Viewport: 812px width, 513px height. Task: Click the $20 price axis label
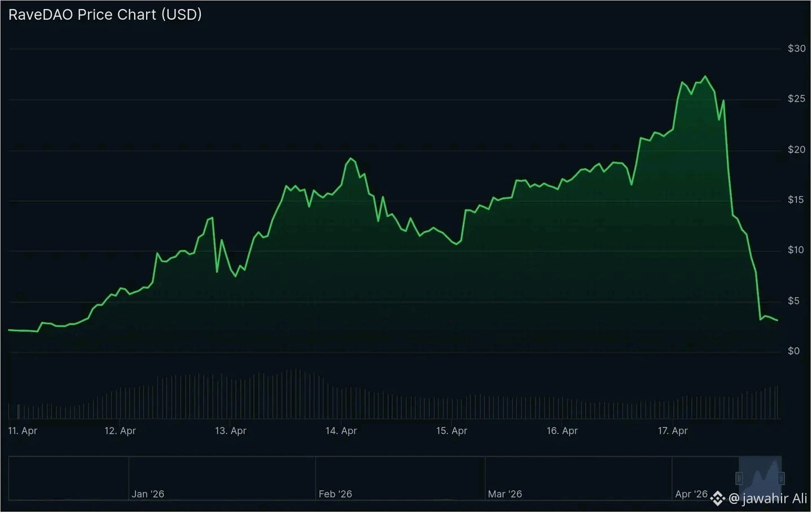(796, 149)
